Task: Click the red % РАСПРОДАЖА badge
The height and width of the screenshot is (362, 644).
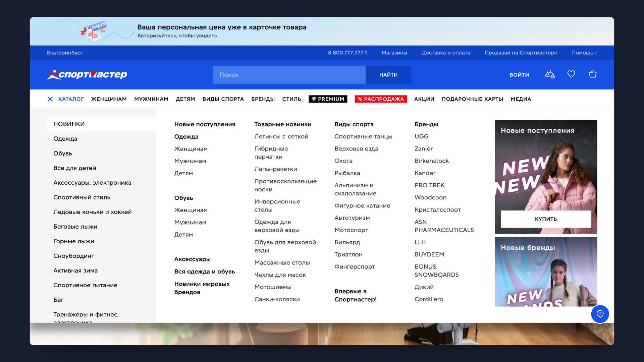Action: point(381,99)
